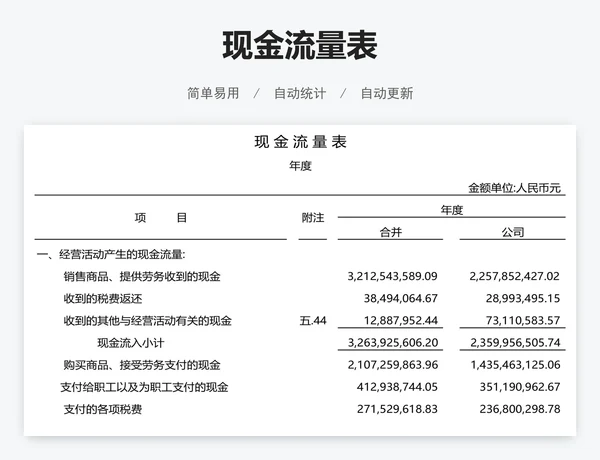Click the 年度 label under table title

point(300,166)
